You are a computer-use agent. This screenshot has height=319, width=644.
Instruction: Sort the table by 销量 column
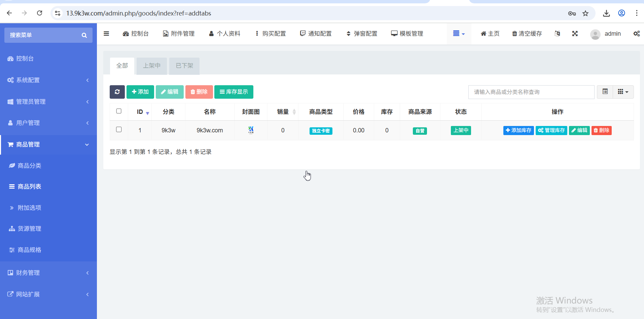tap(283, 112)
